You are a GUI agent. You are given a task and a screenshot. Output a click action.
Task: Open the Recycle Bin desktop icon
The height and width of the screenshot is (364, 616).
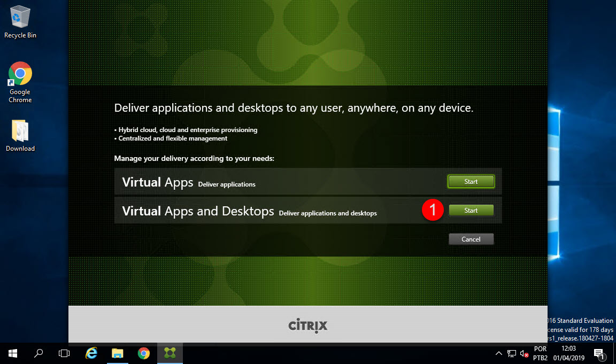pyautogui.click(x=20, y=21)
